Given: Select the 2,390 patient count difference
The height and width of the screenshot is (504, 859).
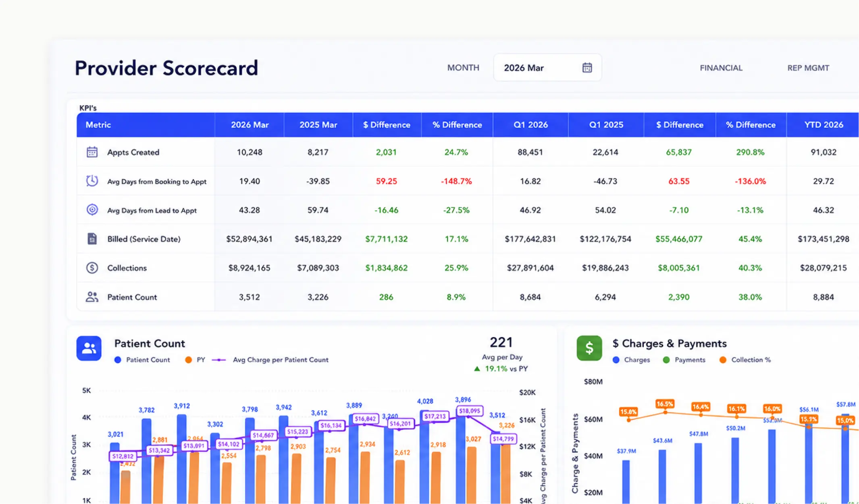Looking at the screenshot, I should click(x=679, y=297).
